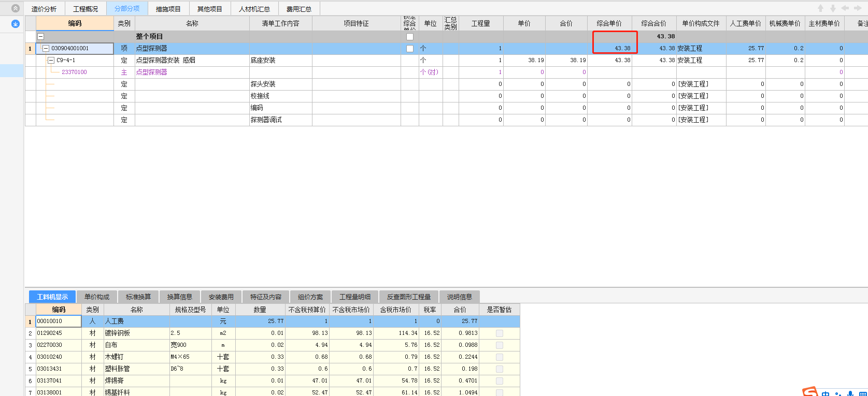Screen dimensions: 868x396
Task: Select the 人工费 row in the lower table
Action: tap(273, 321)
